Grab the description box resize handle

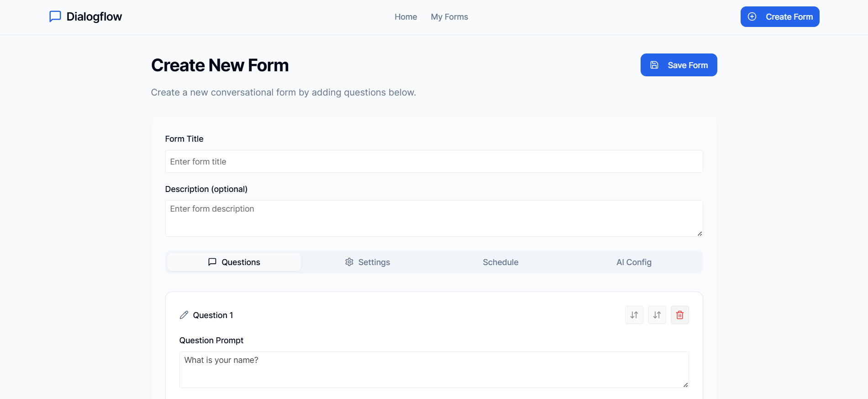(x=700, y=234)
